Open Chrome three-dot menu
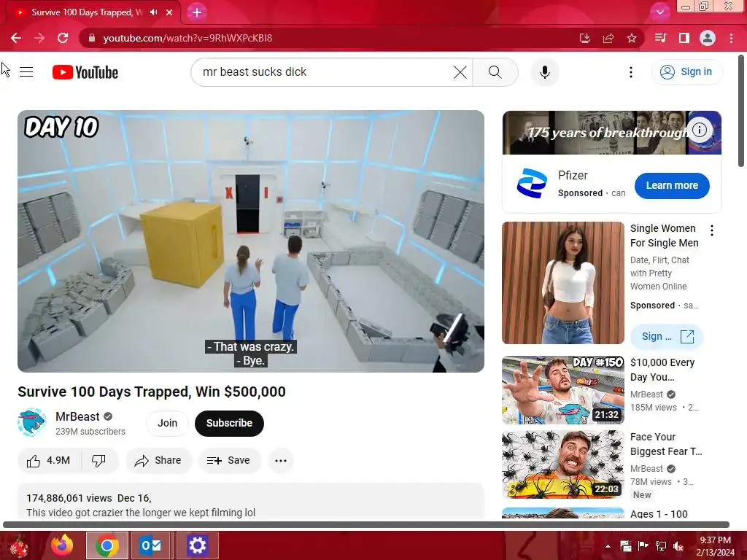This screenshot has height=560, width=747. pyautogui.click(x=731, y=38)
